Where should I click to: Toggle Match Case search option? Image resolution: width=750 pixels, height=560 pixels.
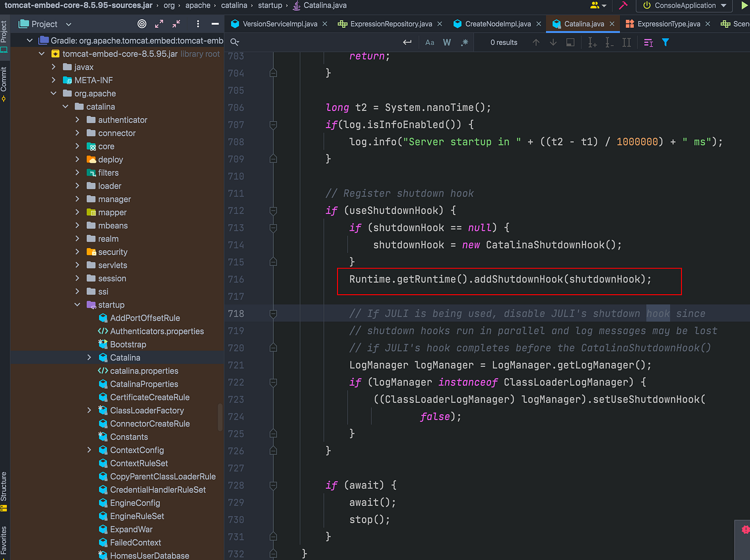430,42
